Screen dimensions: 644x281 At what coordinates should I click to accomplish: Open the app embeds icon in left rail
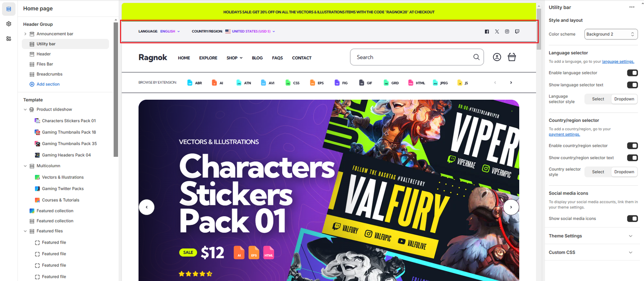[x=9, y=39]
